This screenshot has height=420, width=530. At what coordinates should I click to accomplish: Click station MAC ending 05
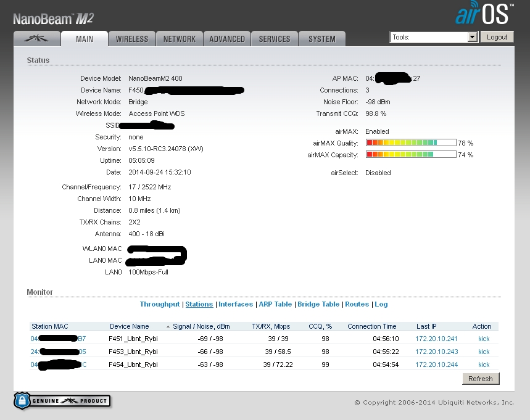58,352
